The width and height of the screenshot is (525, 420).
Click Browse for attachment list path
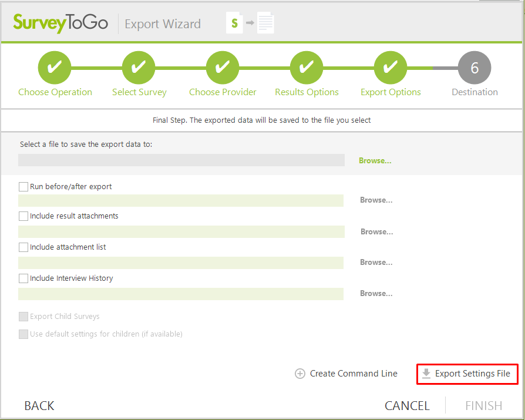[x=376, y=262]
